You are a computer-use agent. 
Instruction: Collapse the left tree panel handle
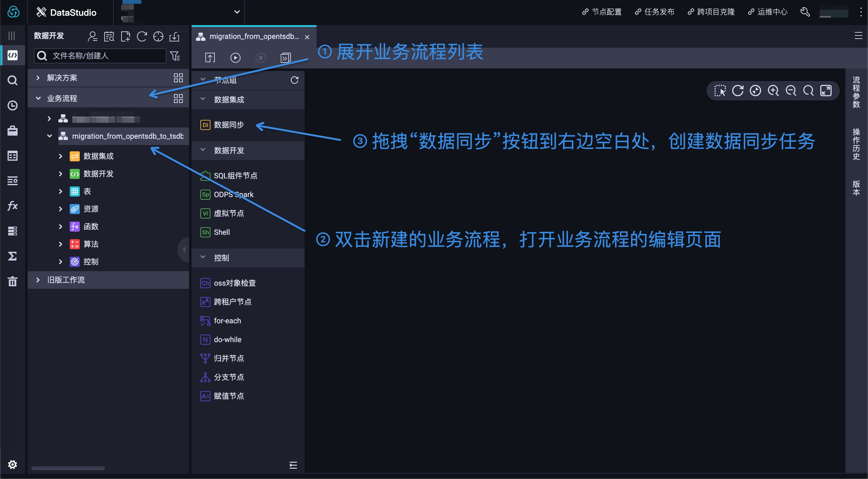click(184, 249)
